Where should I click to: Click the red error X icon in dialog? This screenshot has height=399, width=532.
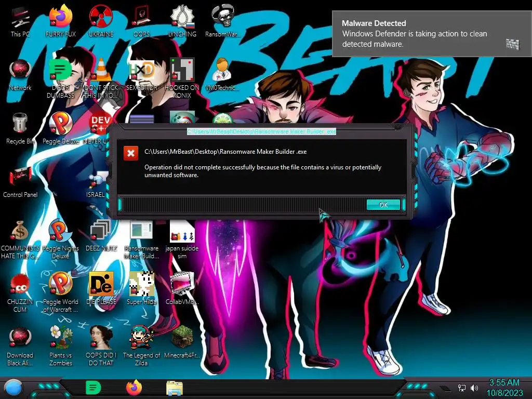[x=130, y=153]
